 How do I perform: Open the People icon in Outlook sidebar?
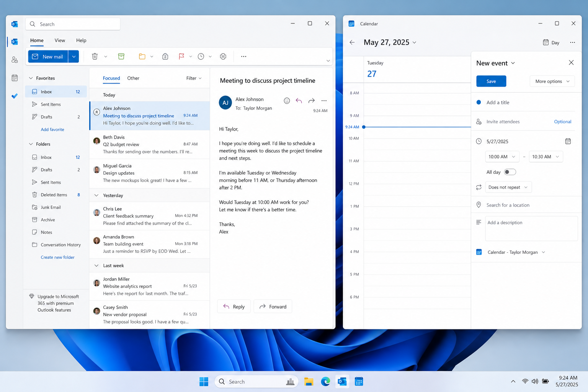[x=15, y=60]
